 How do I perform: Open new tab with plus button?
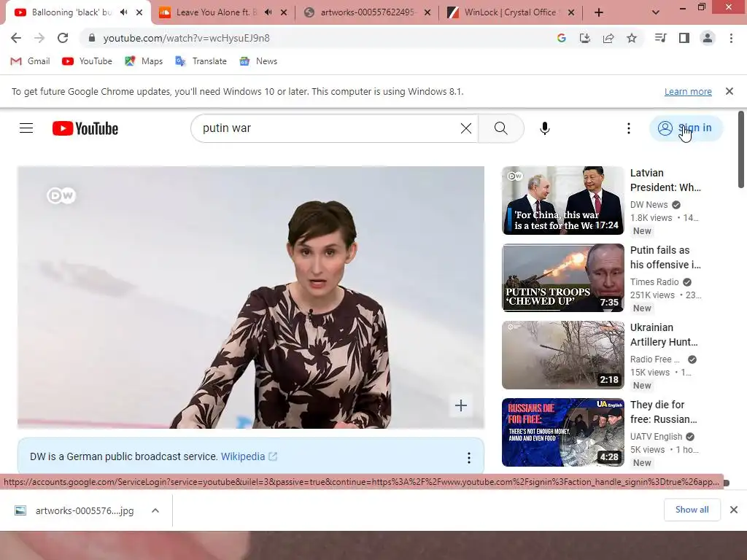pos(599,12)
